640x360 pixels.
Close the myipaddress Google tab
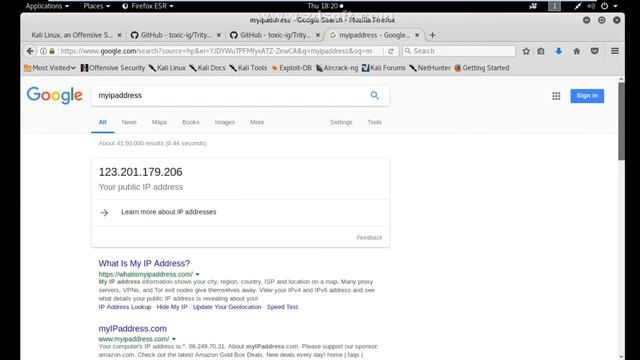(x=417, y=35)
